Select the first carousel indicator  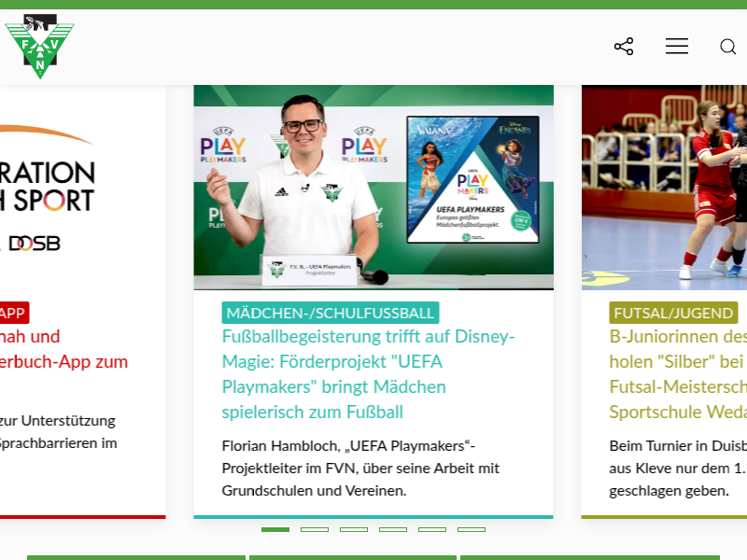tap(275, 529)
